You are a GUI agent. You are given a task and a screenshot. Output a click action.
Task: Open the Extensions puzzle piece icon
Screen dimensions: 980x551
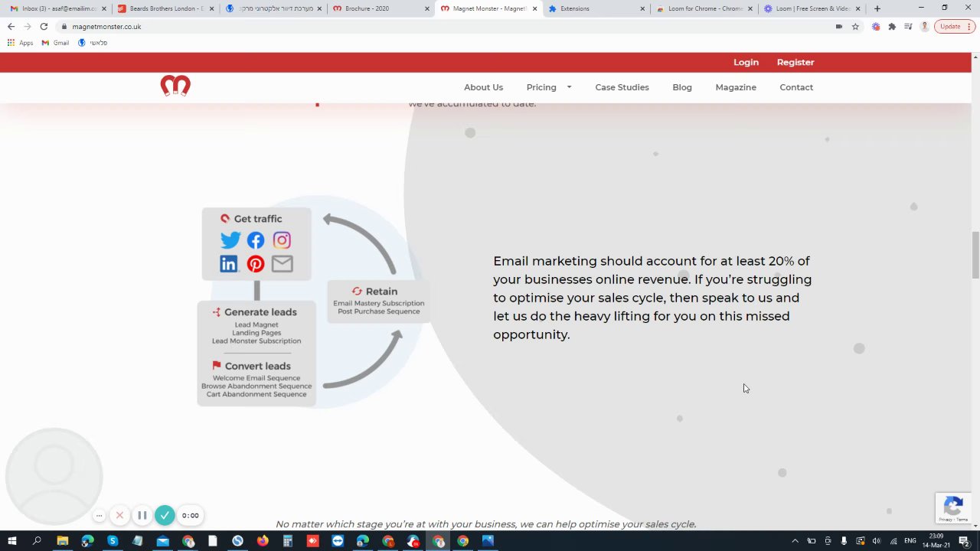pyautogui.click(x=892, y=26)
